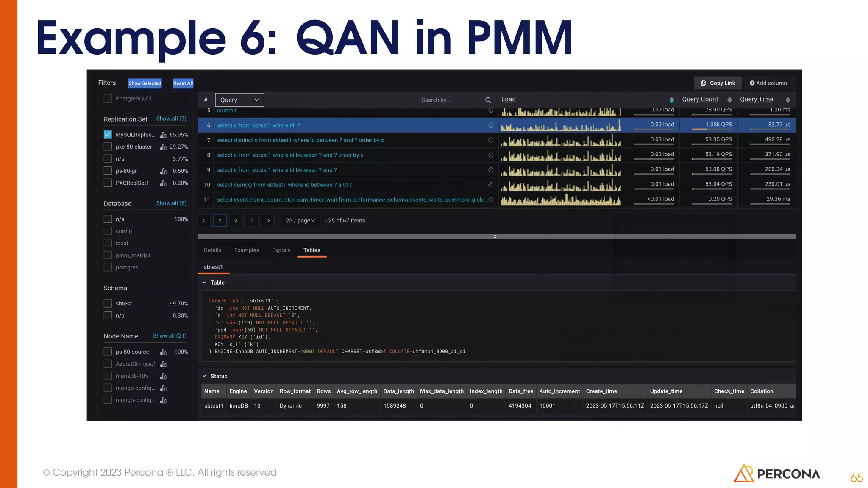Go to previous page arrow
The height and width of the screenshot is (488, 868).
[204, 221]
